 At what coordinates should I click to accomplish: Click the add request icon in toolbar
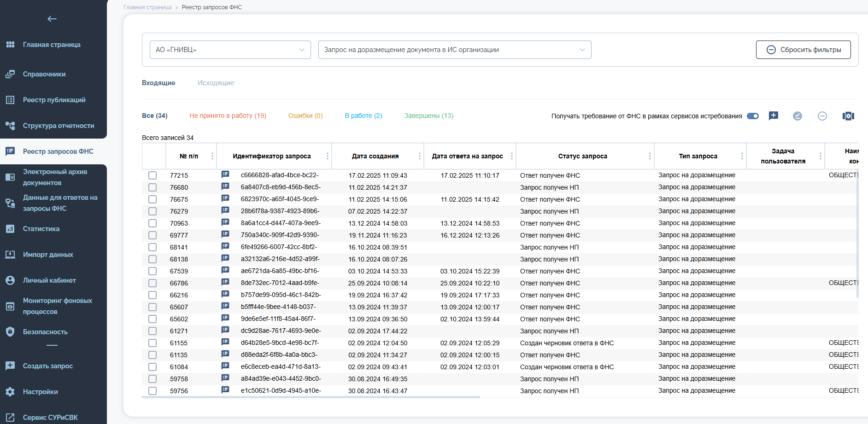[x=774, y=116]
